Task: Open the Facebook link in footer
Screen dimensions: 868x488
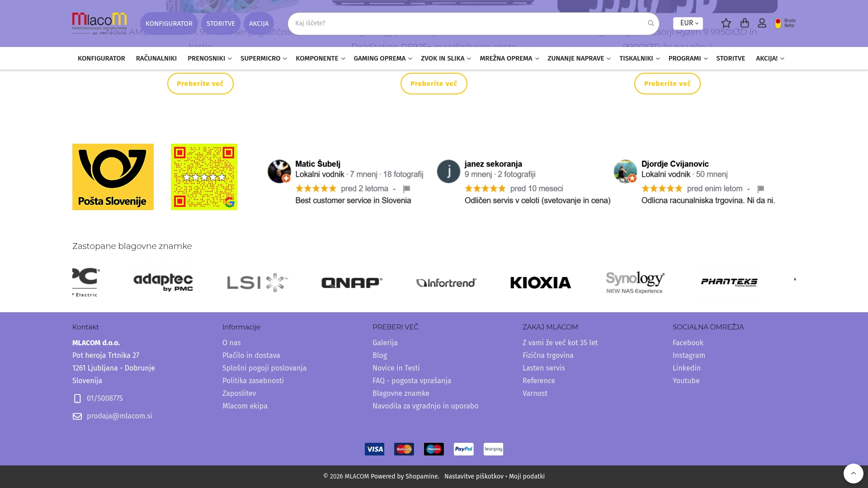Action: click(x=688, y=343)
